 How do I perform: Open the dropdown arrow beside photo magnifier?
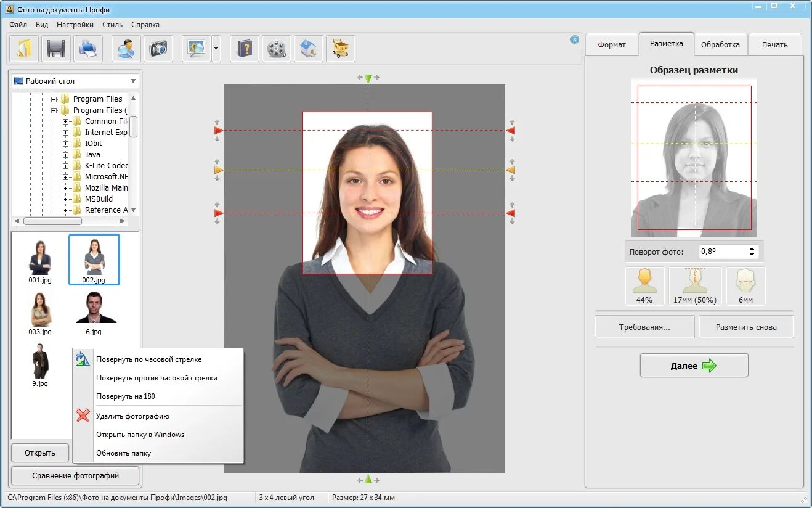pos(216,49)
